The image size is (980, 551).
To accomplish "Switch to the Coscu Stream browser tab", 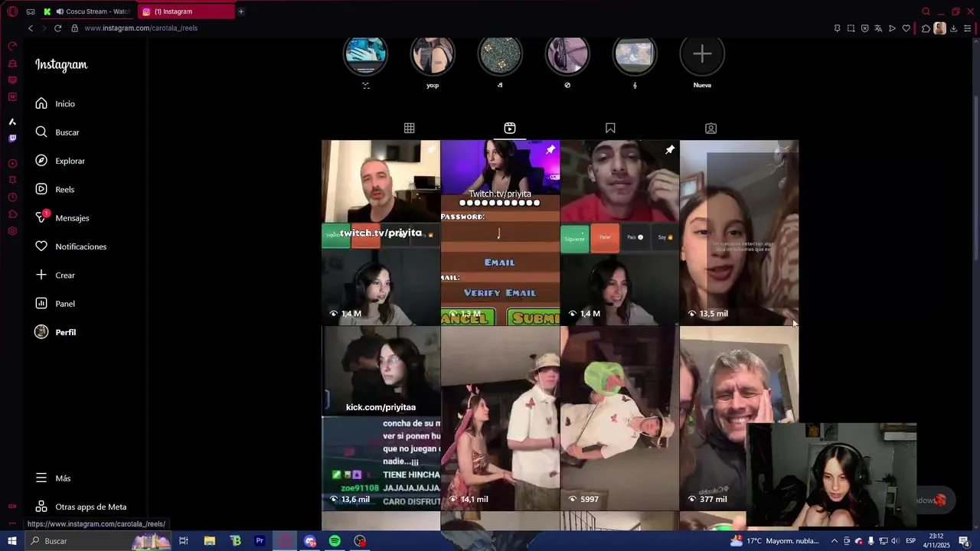I will [x=88, y=11].
